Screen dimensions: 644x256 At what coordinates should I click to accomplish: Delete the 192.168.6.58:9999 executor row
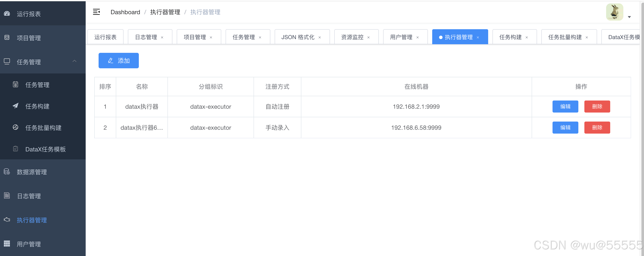tap(597, 128)
